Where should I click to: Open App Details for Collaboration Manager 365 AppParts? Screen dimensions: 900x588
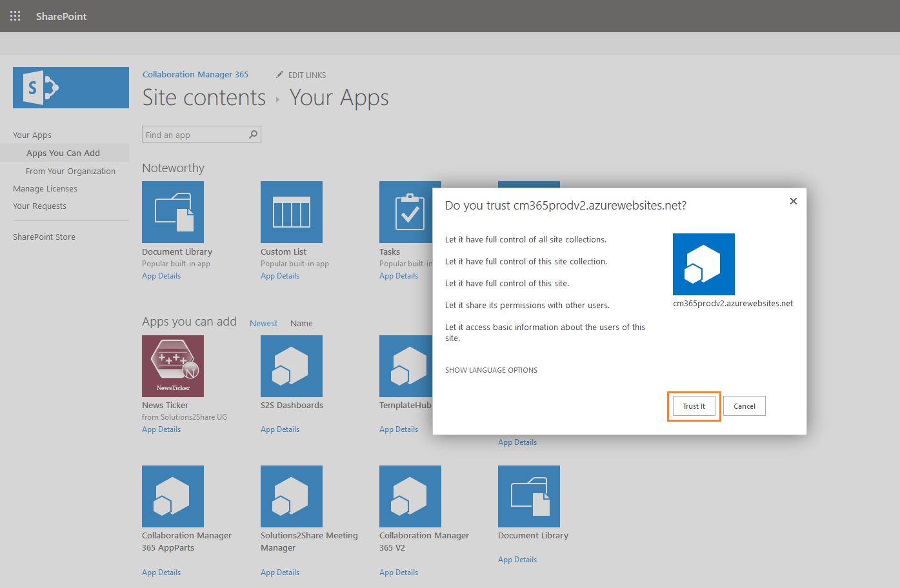pyautogui.click(x=161, y=573)
